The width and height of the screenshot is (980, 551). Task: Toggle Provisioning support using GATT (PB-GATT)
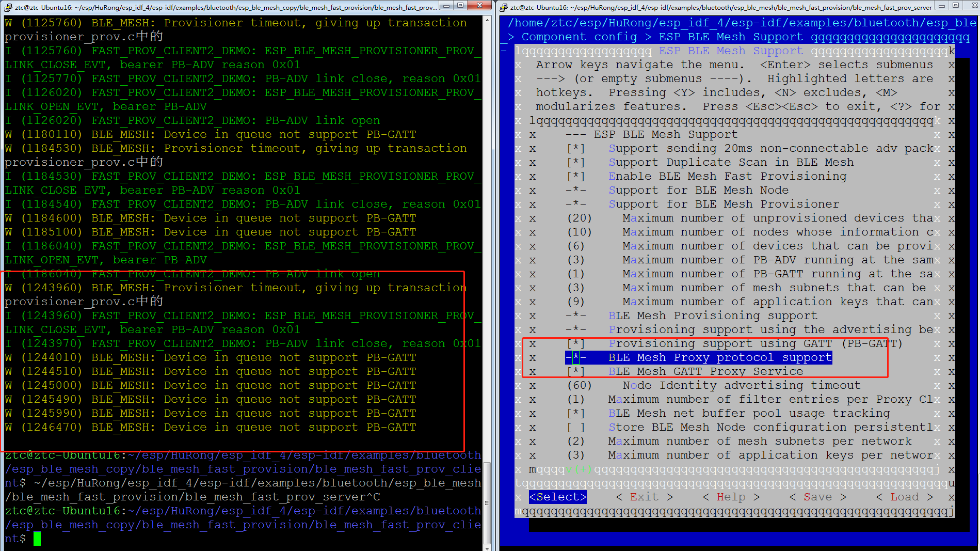tap(734, 343)
